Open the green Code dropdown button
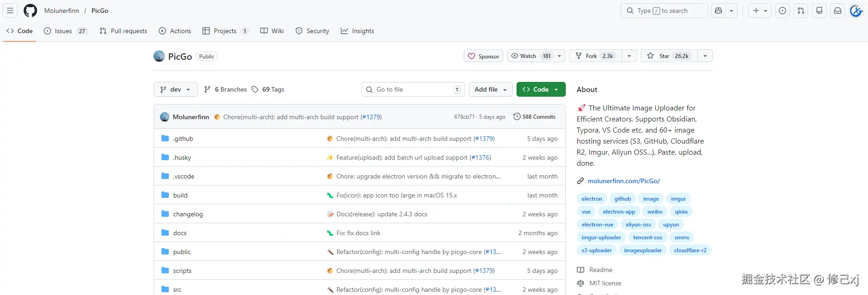868x295 pixels. pos(541,89)
